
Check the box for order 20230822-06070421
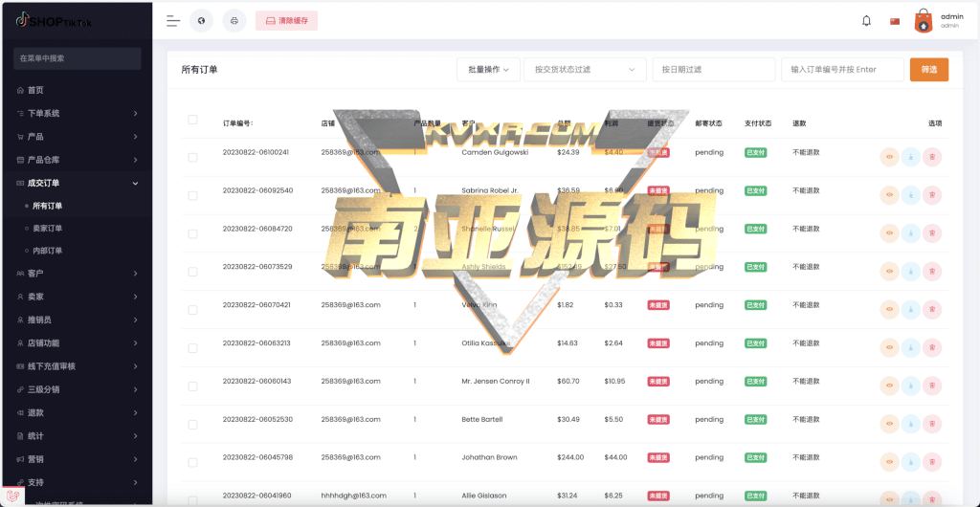tap(192, 310)
